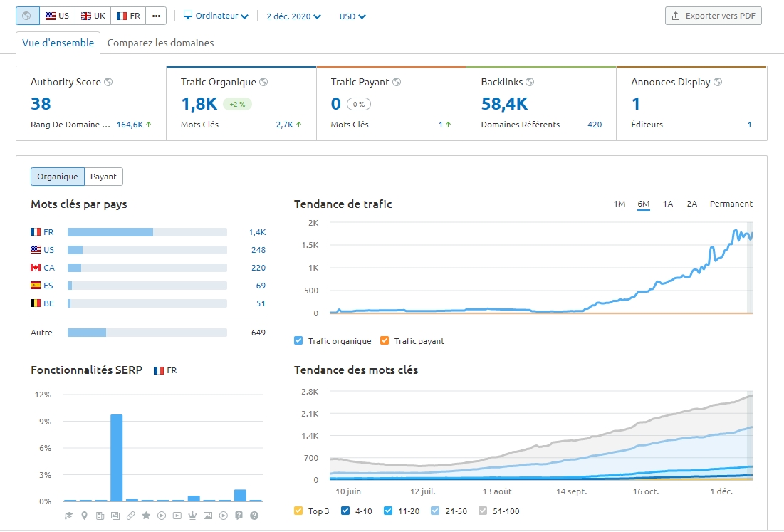Select the Payant traffic tab
The image size is (784, 532).
[x=103, y=177]
